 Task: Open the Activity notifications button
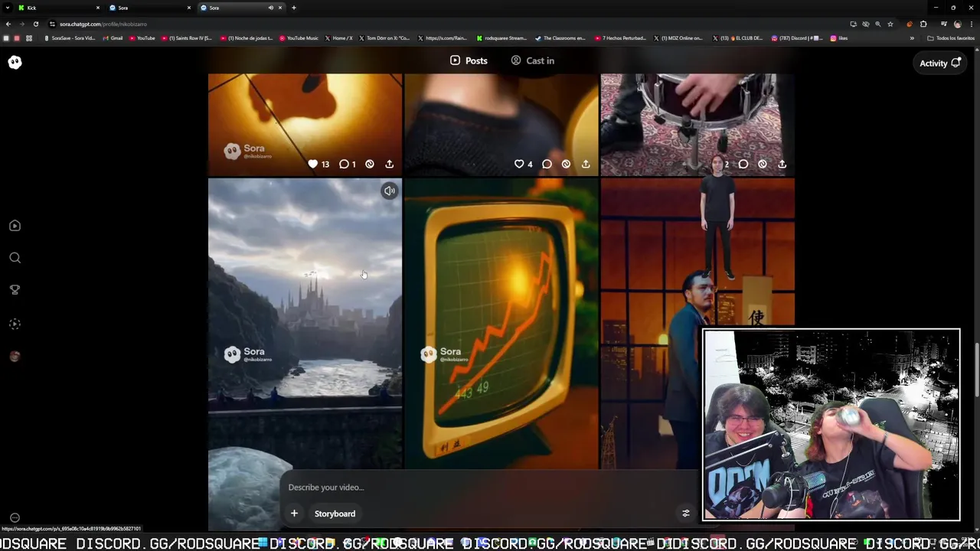[x=939, y=64]
